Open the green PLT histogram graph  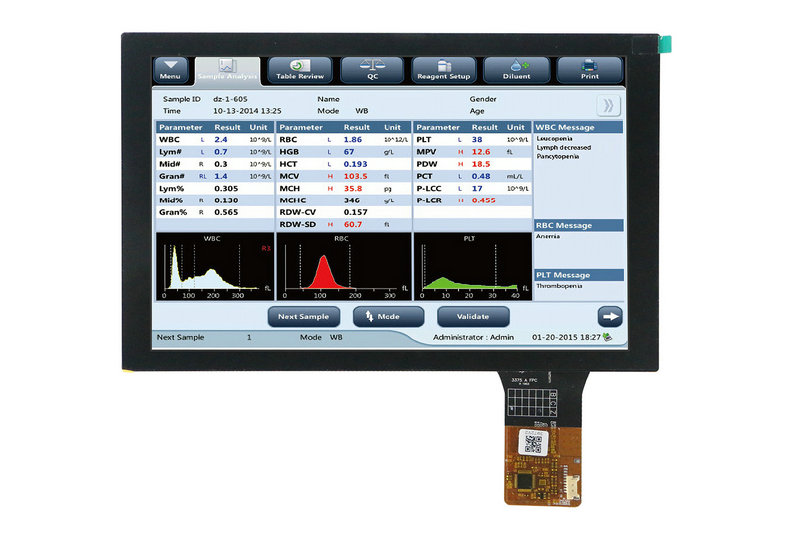(470, 268)
